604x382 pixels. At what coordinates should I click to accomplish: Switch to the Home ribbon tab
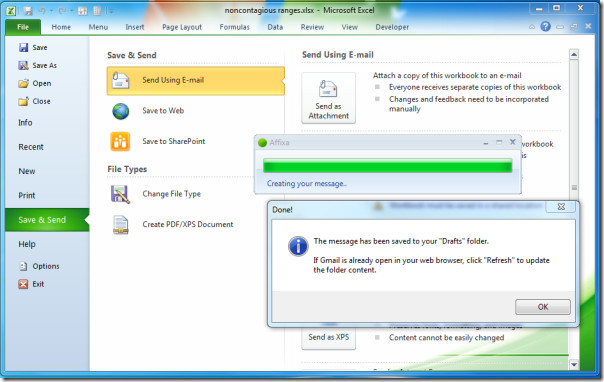click(x=61, y=27)
